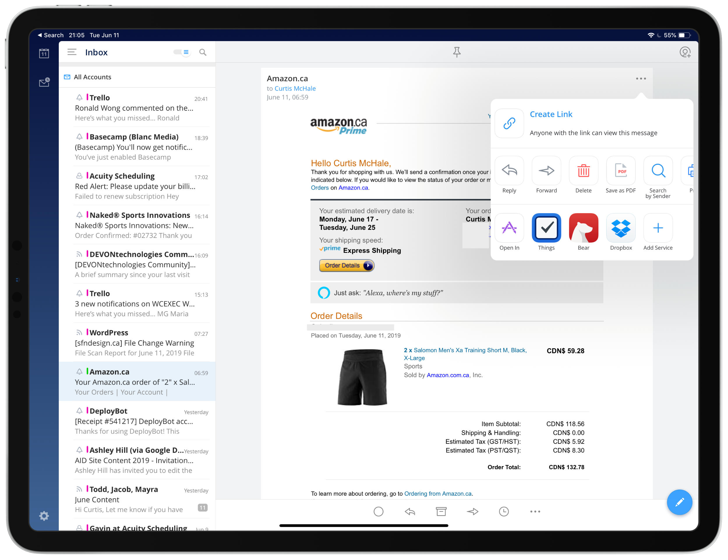Click the Create Link chain icon
This screenshot has width=728, height=560.
tap(509, 123)
